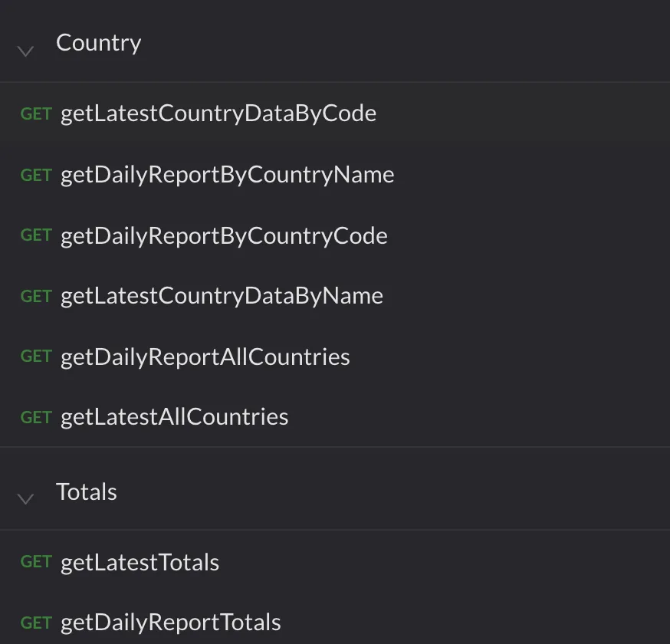Click GET badge beside getLatestCountryDataByName
This screenshot has height=644, width=670.
coord(36,297)
